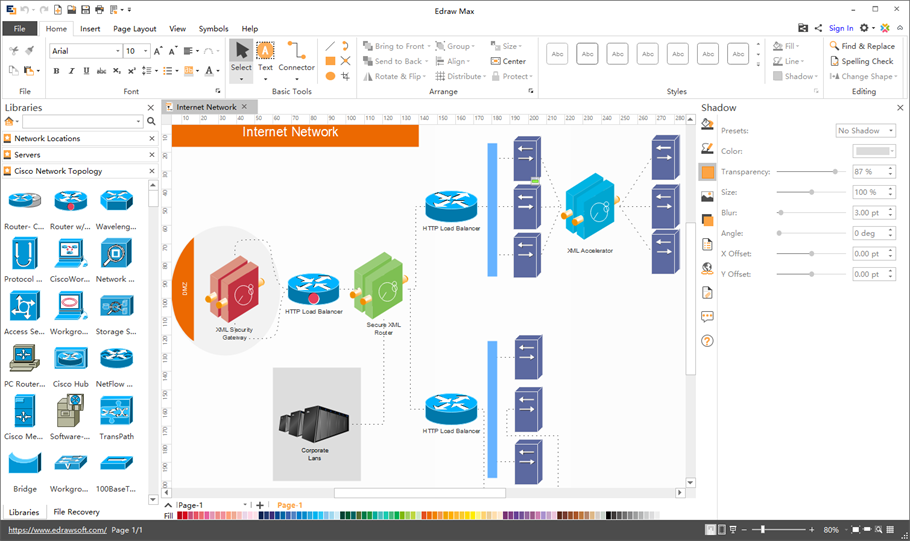
Task: Click the Share icon near Sign In
Action: [x=819, y=28]
